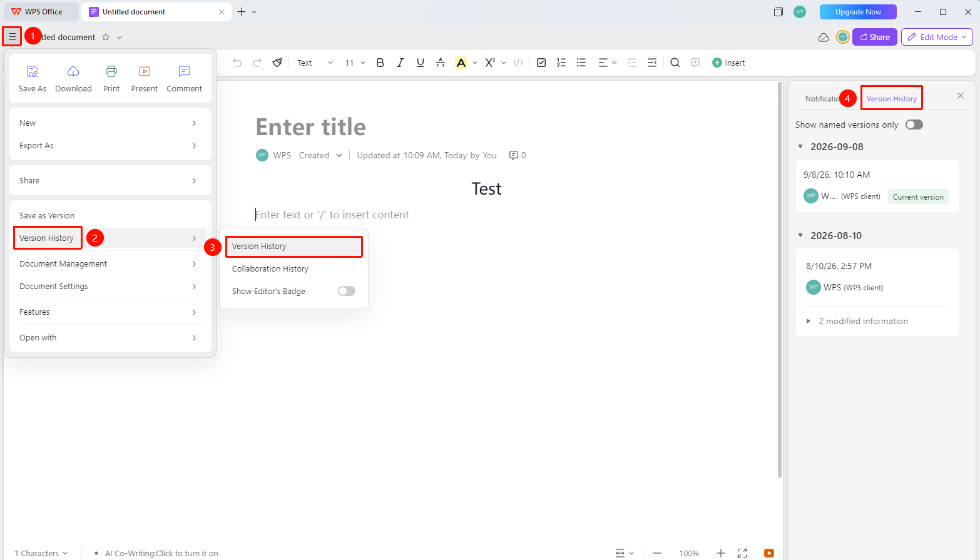Click the Download icon in menu
Image resolution: width=980 pixels, height=560 pixels.
click(x=73, y=71)
